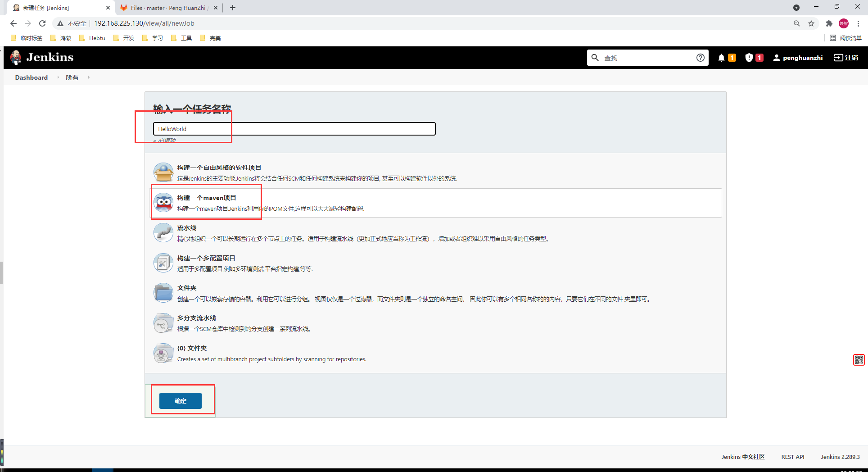Switch to 新建任务 [Jenkins] browser tab
Screen dimensions: 868x472
(x=61, y=8)
